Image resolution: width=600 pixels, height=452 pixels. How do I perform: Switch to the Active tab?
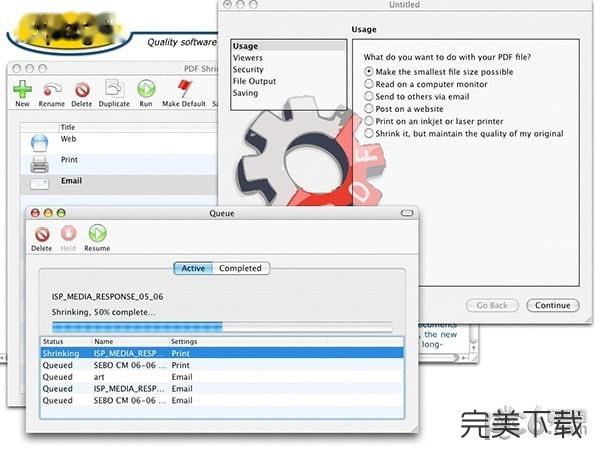[193, 268]
